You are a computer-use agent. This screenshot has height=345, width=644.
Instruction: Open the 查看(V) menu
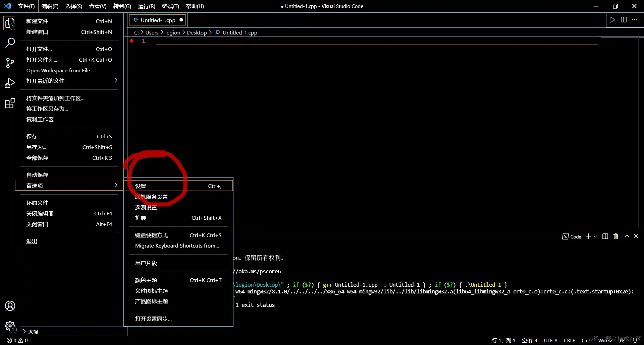coord(98,6)
